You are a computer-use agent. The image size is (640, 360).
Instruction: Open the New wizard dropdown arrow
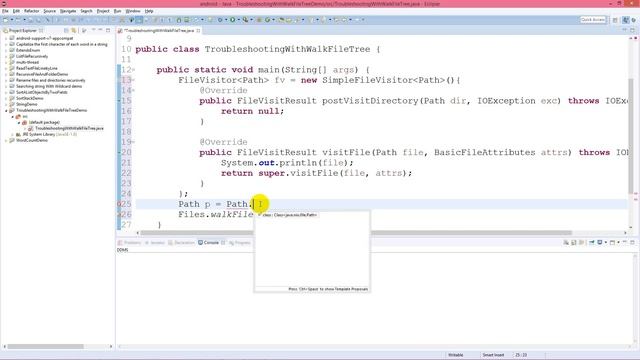click(x=12, y=20)
